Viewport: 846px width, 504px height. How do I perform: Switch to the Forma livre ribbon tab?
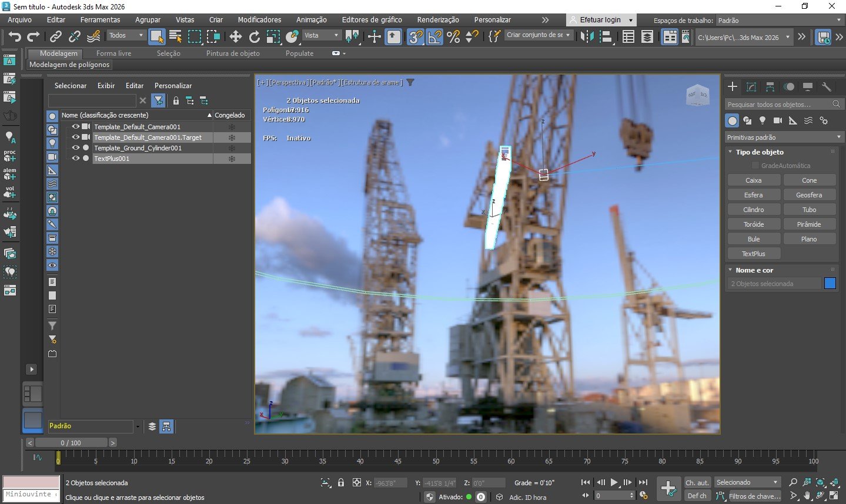[x=113, y=53]
